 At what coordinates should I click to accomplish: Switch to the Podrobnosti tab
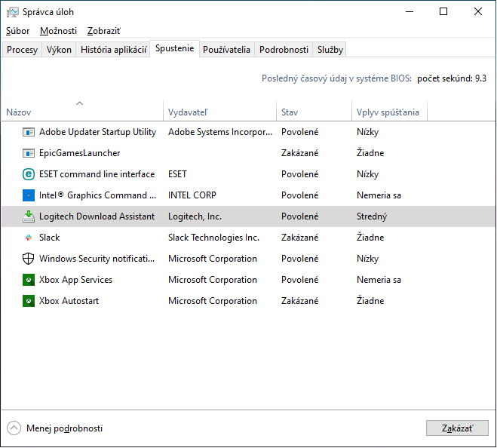(284, 50)
